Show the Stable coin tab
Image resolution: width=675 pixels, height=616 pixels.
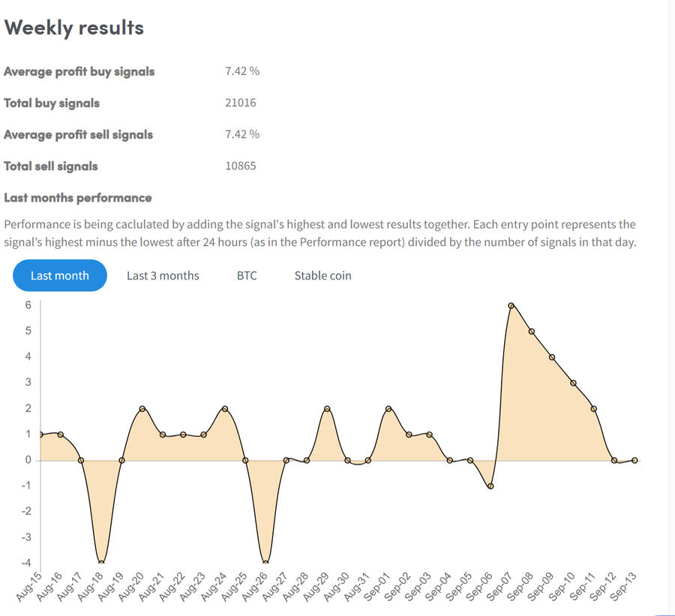322,276
